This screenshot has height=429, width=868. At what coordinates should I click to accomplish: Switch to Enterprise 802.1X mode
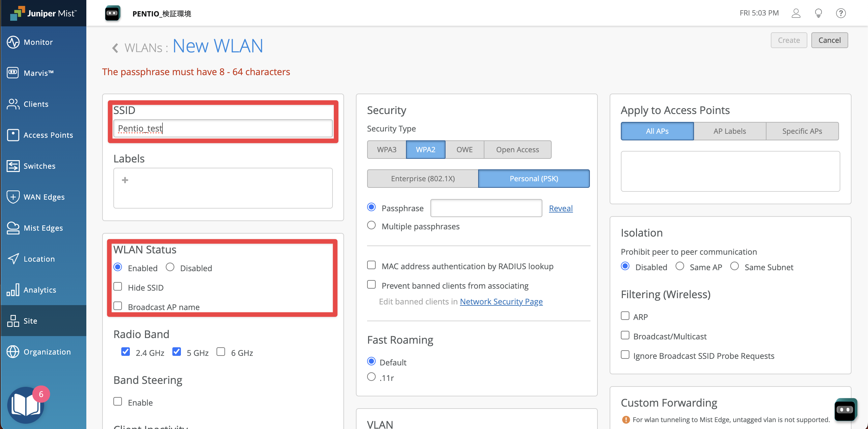point(421,178)
